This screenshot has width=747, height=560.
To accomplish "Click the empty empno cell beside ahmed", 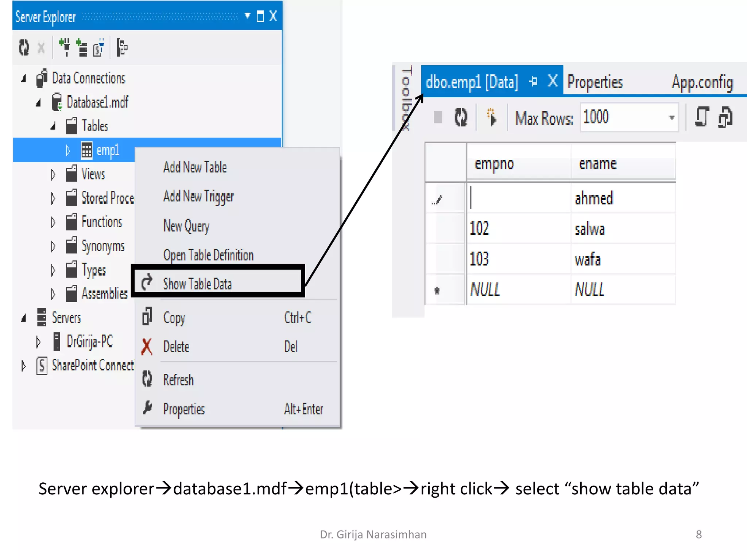I will pos(519,198).
